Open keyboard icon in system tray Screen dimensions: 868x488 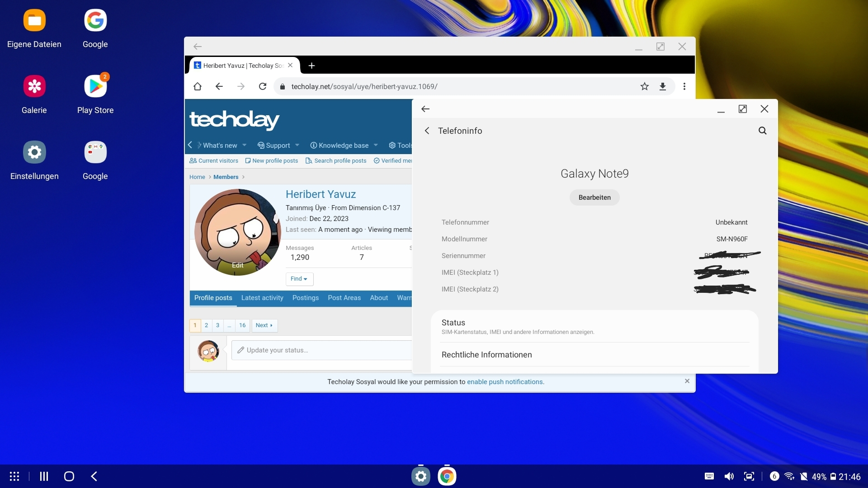709,476
